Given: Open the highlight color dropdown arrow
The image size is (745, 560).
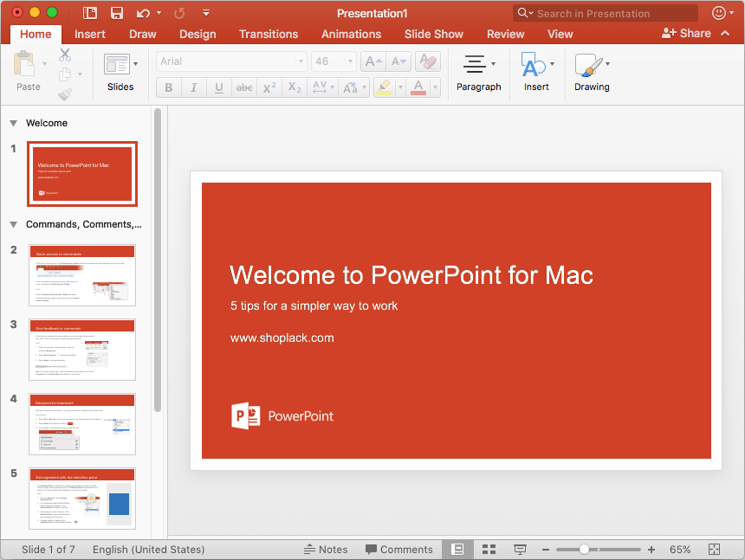Looking at the screenshot, I should [400, 87].
